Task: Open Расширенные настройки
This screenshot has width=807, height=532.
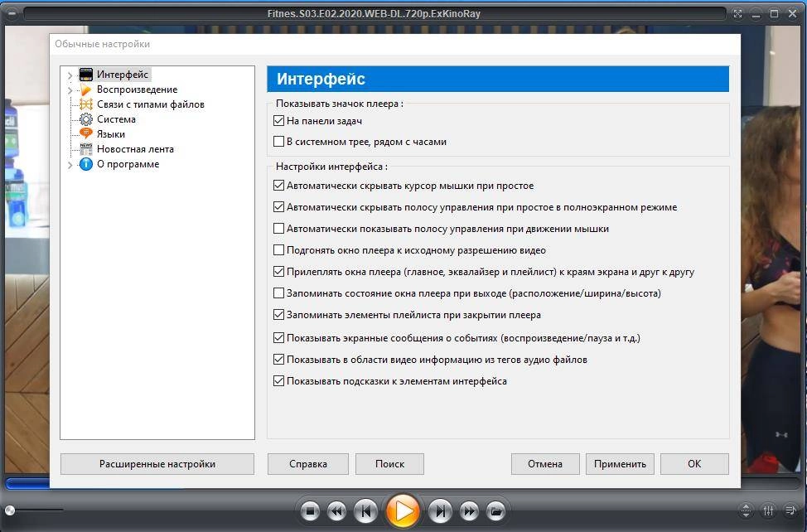Action: click(x=157, y=464)
